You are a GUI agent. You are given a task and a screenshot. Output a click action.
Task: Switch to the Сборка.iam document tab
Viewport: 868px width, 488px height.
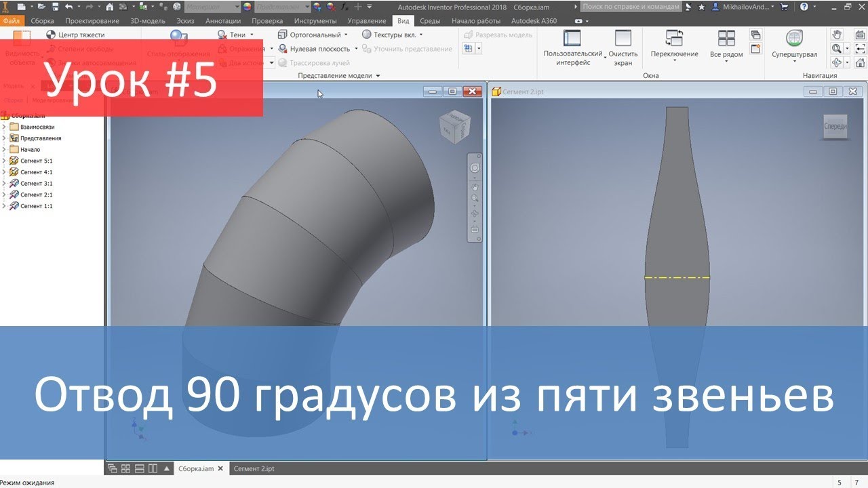[x=201, y=468]
